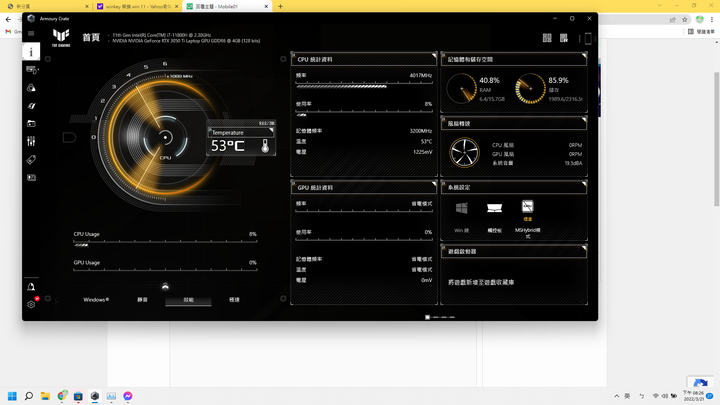Viewport: 720px width, 405px height.
Task: Click the thermometer icon in Temperature widget
Action: coord(265,146)
